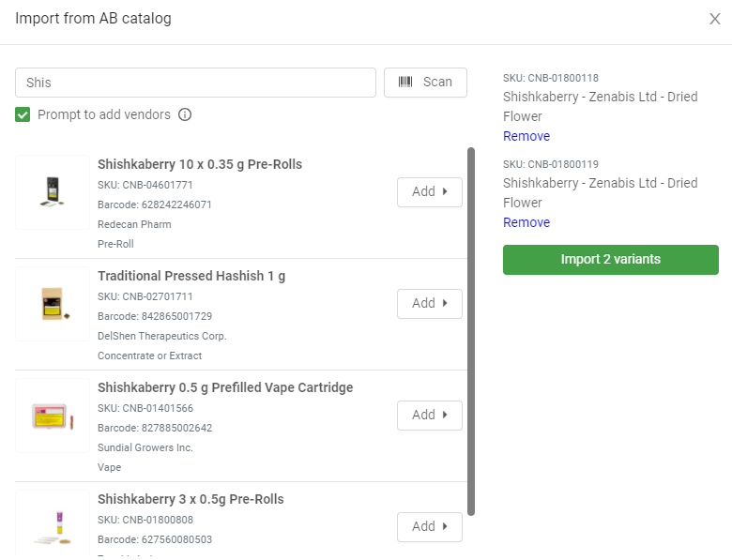Expand Add for Shishkaberry 3 x 0.5g Pre-Rolls
Viewport: 732px width, 560px height.
coord(429,526)
